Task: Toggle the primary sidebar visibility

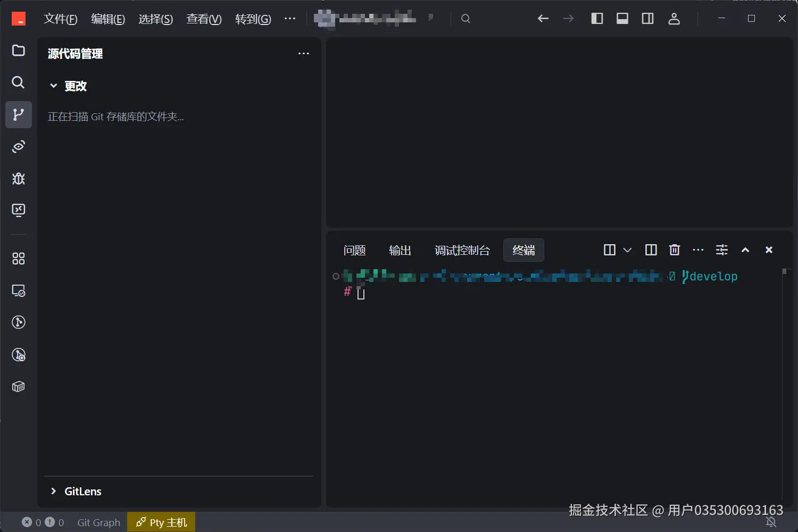Action: [x=597, y=19]
